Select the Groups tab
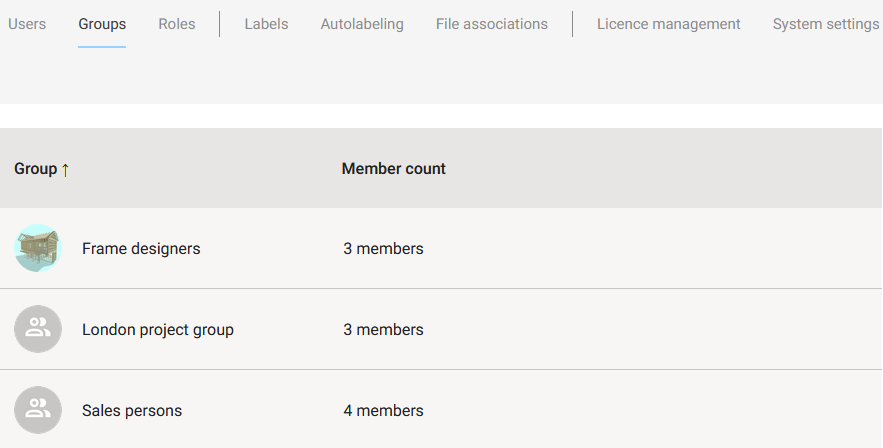The image size is (883, 448). [102, 24]
